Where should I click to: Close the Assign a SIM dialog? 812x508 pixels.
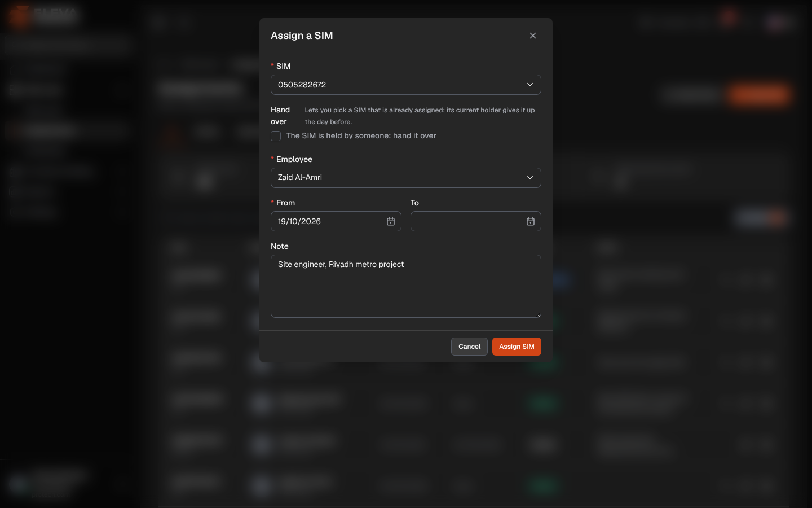(x=533, y=36)
